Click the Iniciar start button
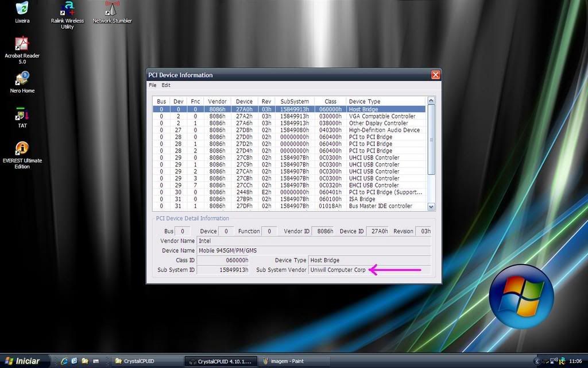 tap(23, 361)
